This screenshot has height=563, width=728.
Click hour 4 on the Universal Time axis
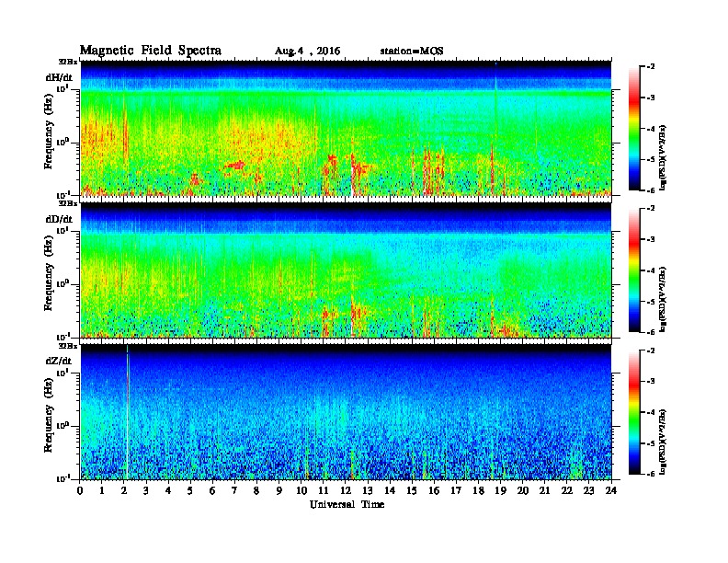click(x=168, y=491)
